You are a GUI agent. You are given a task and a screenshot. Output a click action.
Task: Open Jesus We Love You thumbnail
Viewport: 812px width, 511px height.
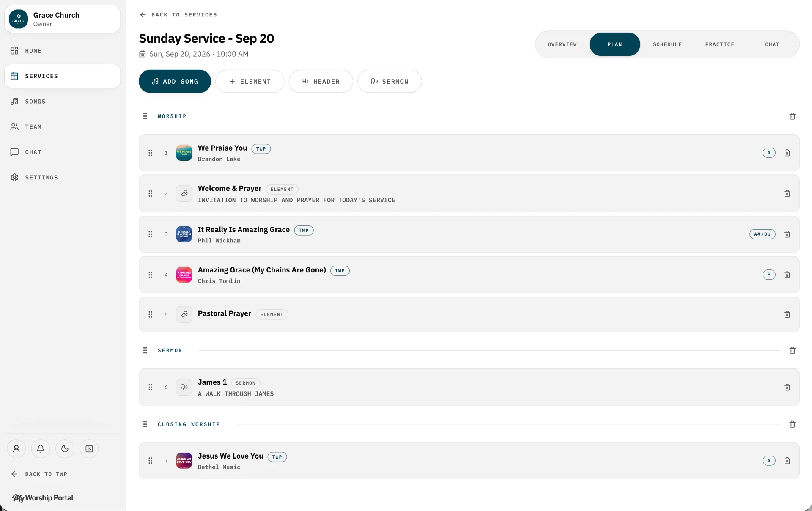click(x=184, y=461)
